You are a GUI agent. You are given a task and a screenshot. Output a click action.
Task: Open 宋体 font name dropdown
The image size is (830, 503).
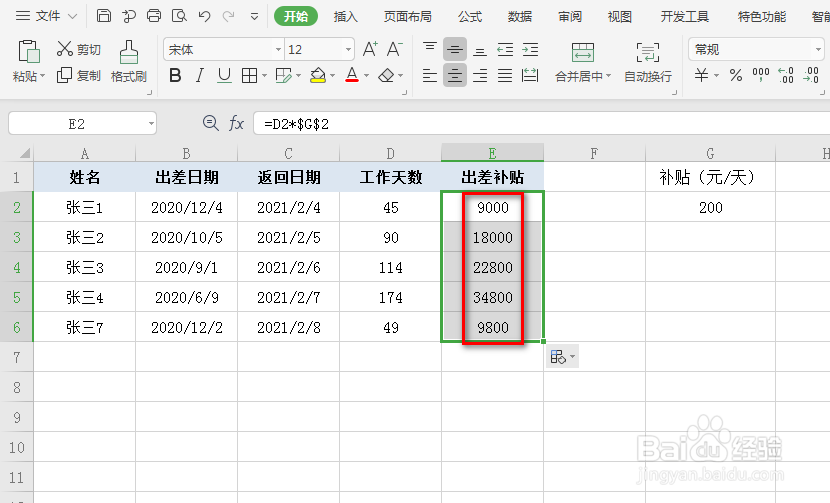pos(278,50)
